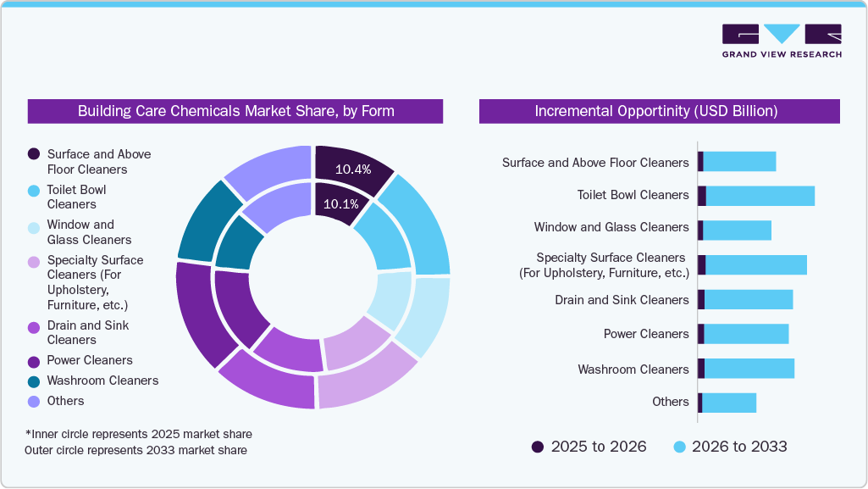Click the dark '2025 to 2026' legend dot
Image resolution: width=868 pixels, height=489 pixels.
(538, 447)
